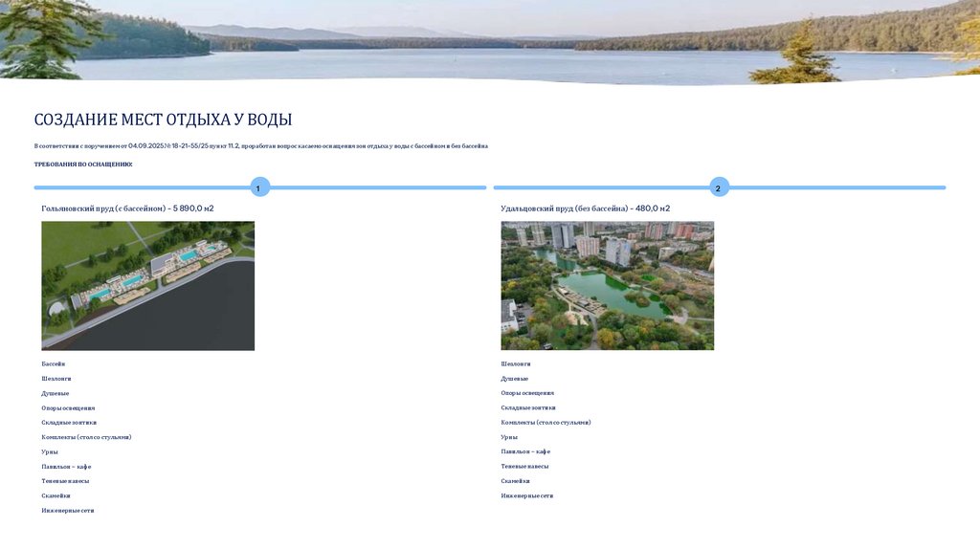Click the numbered circle marker 2
The width and height of the screenshot is (980, 549).
click(x=720, y=187)
